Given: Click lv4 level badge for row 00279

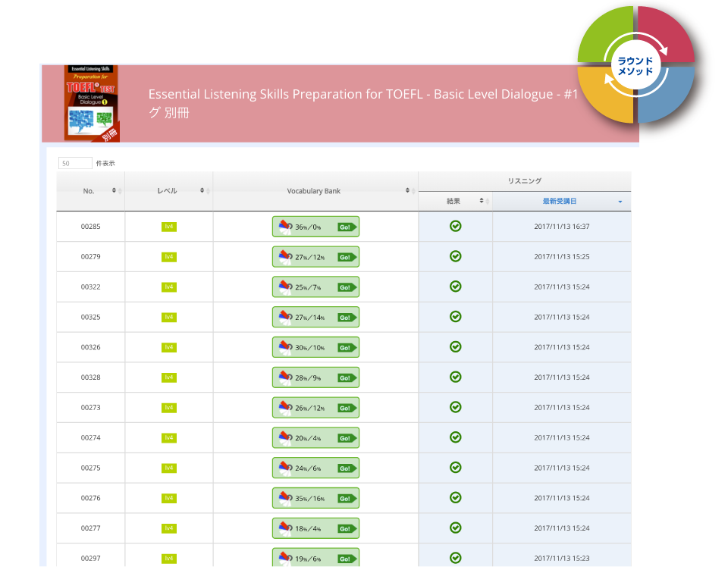Looking at the screenshot, I should coord(169,257).
